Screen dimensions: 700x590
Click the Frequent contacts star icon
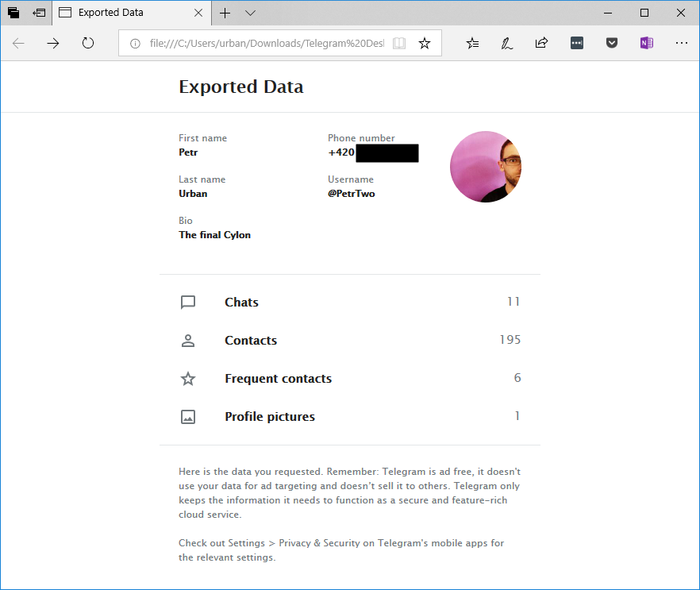coord(188,379)
